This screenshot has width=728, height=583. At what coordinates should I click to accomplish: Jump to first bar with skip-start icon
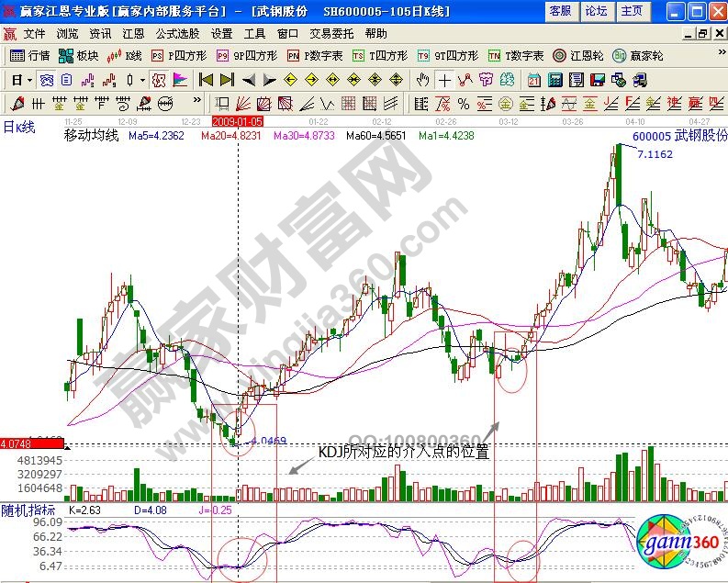pyautogui.click(x=206, y=79)
